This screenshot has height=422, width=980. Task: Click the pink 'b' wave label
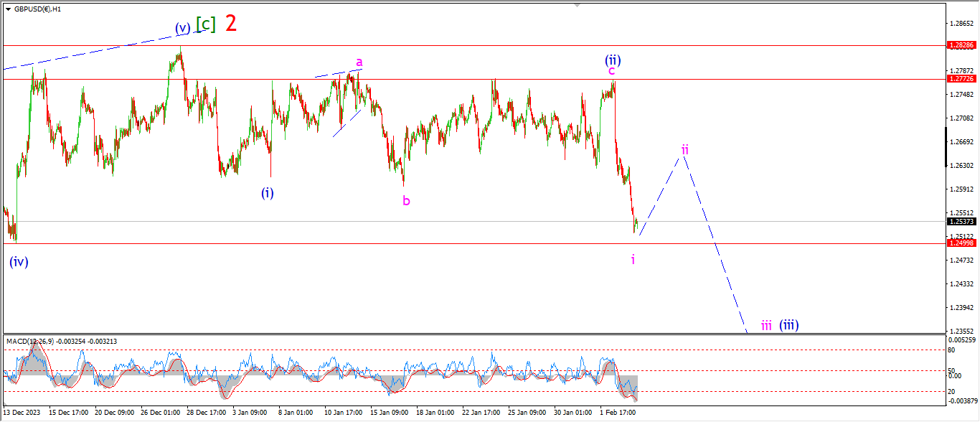[x=406, y=201]
